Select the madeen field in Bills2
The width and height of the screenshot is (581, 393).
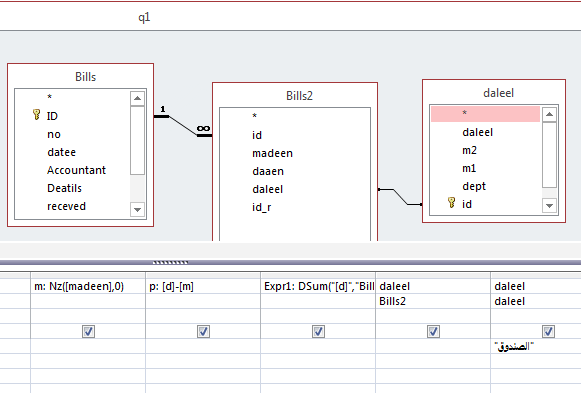click(x=272, y=153)
